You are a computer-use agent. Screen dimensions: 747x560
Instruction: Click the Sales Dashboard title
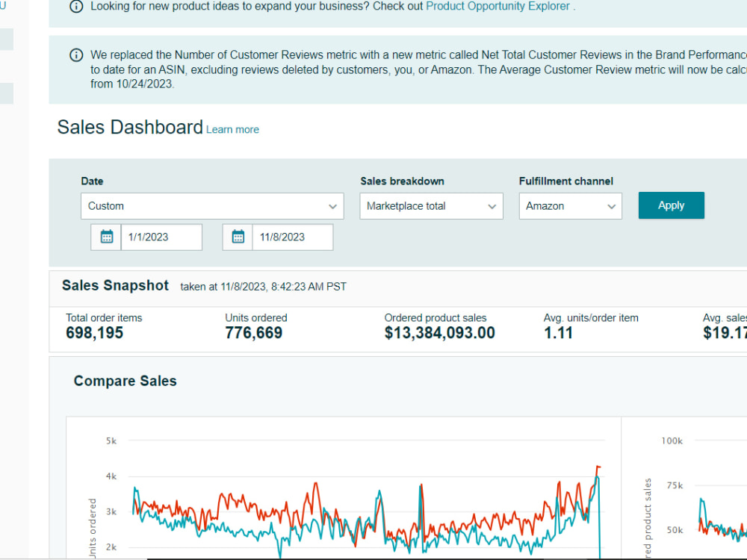(130, 127)
